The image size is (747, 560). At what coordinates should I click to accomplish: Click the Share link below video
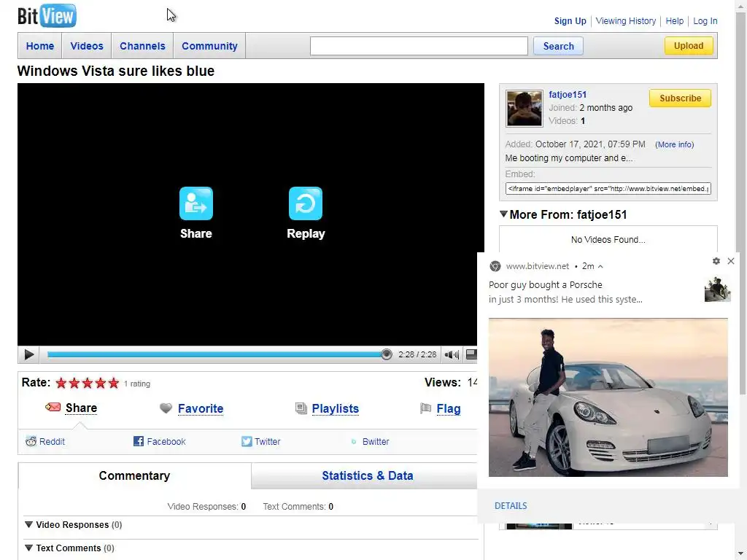tap(81, 408)
